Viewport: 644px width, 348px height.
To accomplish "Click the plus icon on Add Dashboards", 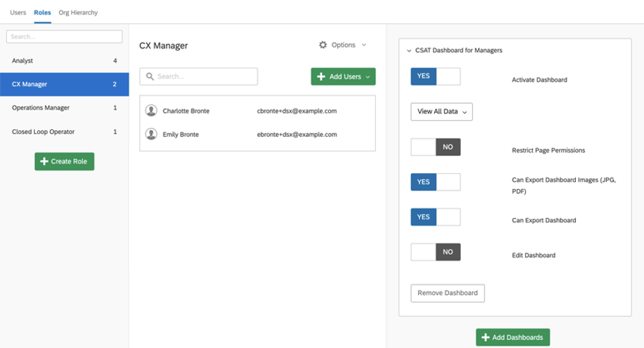I will click(486, 337).
